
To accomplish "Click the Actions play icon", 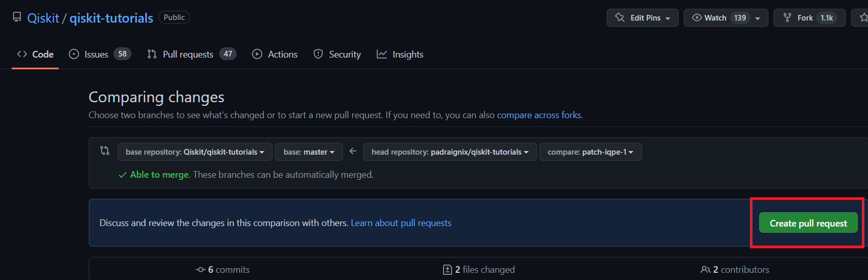I will [257, 54].
